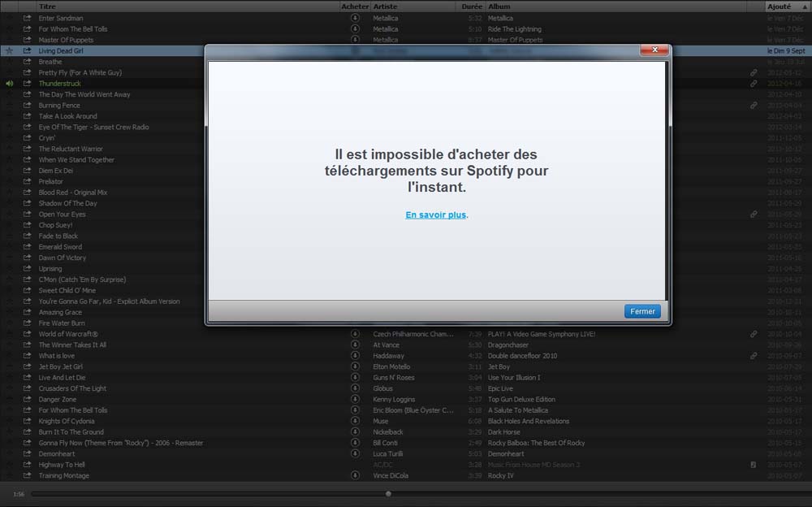Follow the En savoir plus link

pos(435,214)
